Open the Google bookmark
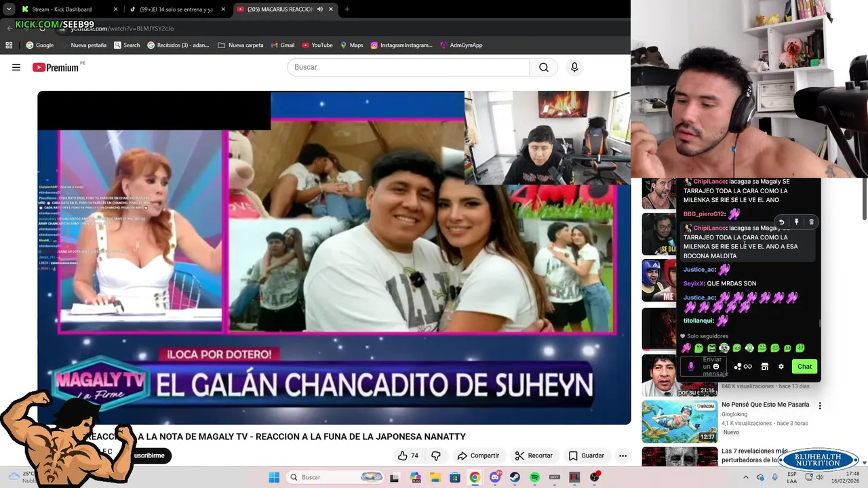 (40, 45)
